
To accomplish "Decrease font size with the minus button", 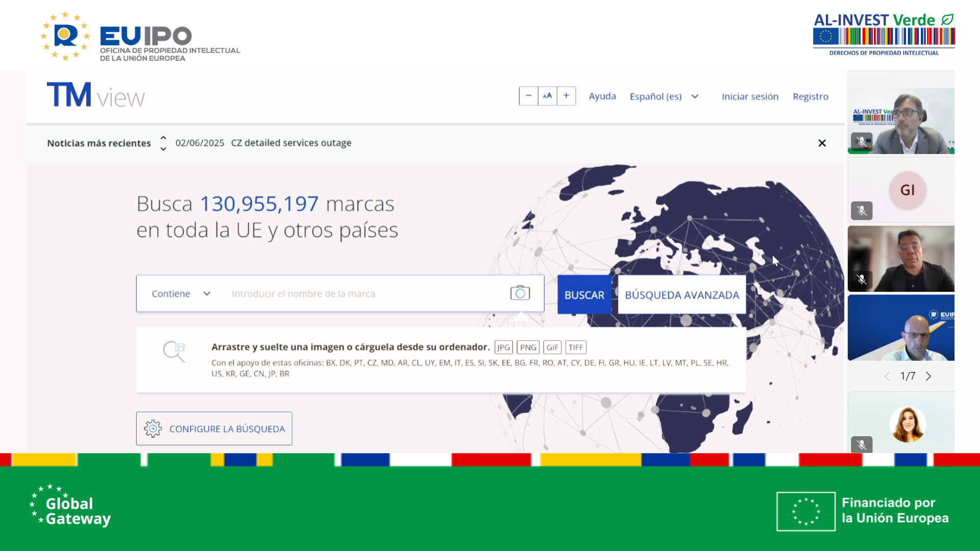I will click(528, 96).
